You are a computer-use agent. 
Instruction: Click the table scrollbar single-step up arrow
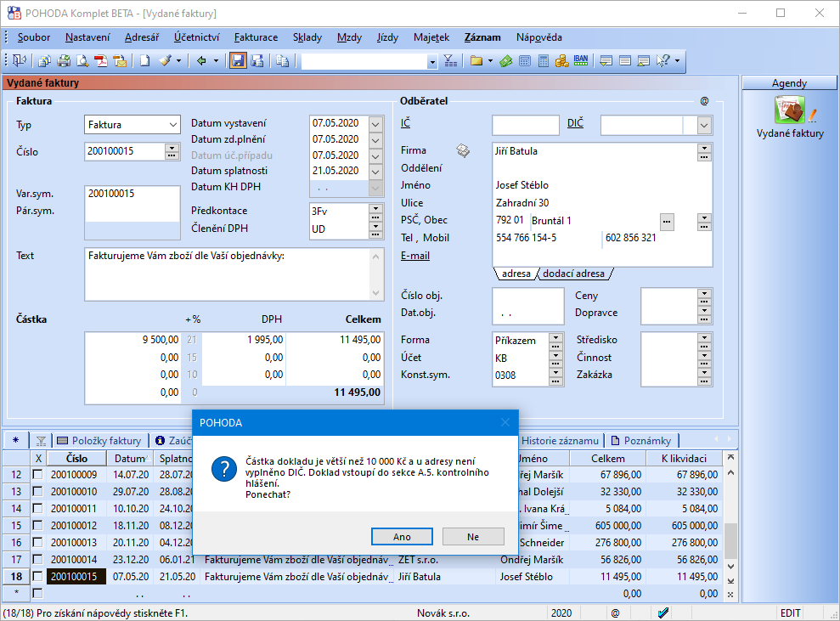730,473
